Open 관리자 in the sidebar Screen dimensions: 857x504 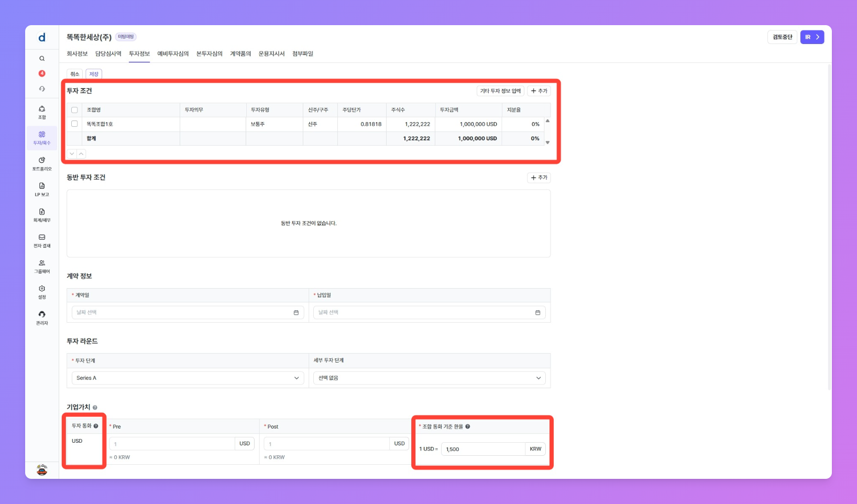[42, 318]
